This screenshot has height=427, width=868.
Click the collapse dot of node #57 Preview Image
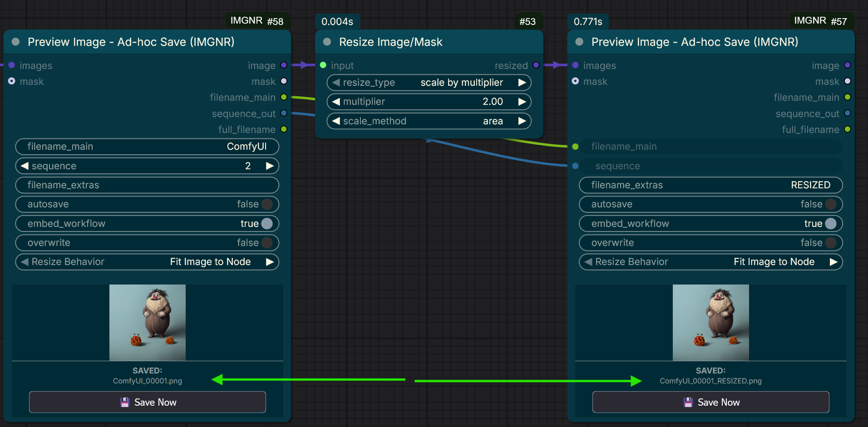(x=579, y=42)
